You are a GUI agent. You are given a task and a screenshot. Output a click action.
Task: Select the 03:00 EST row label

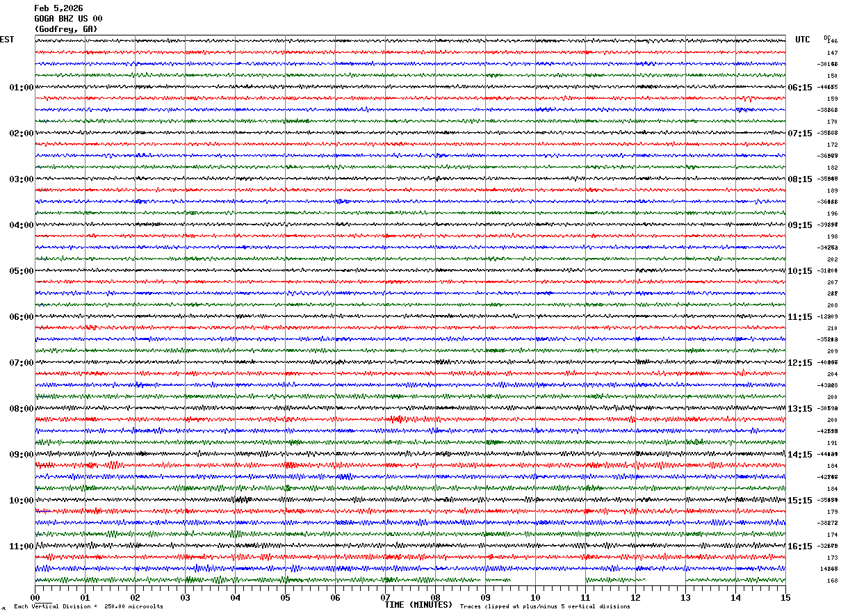[22, 179]
